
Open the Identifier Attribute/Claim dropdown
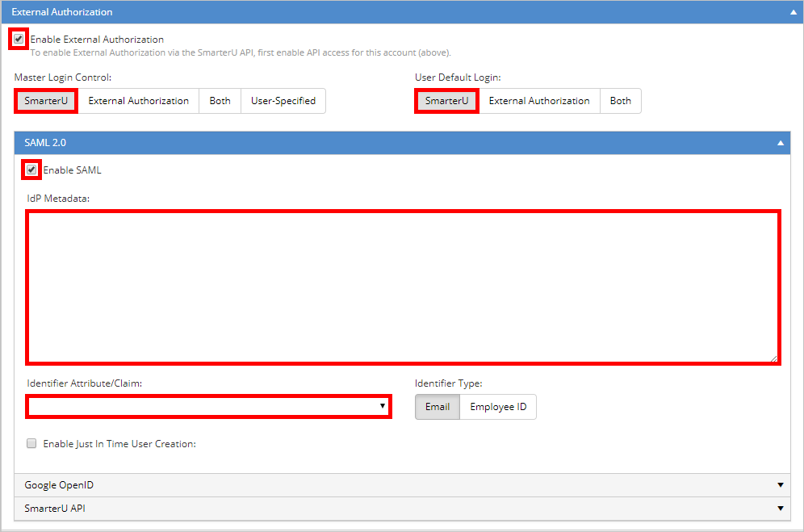click(x=209, y=407)
